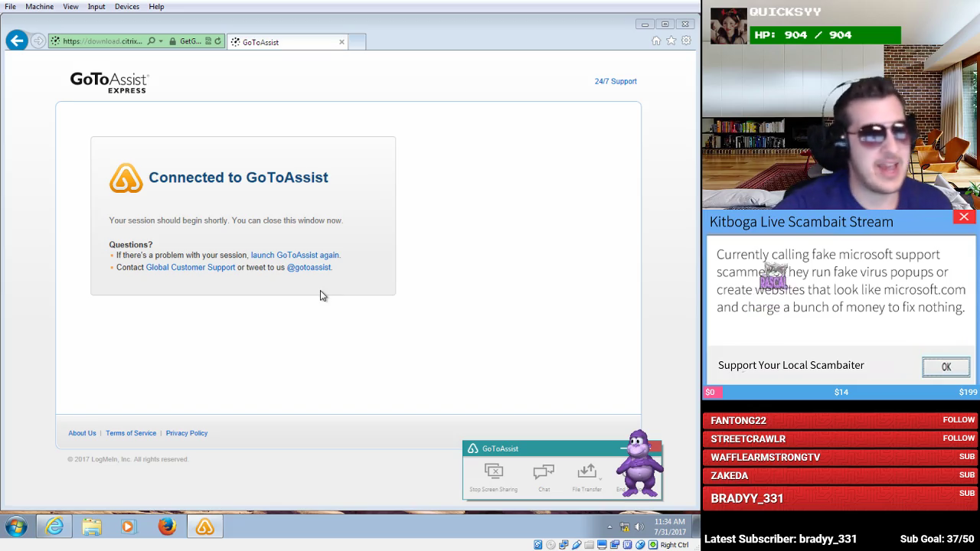
Task: Open the View menu
Action: (x=70, y=6)
